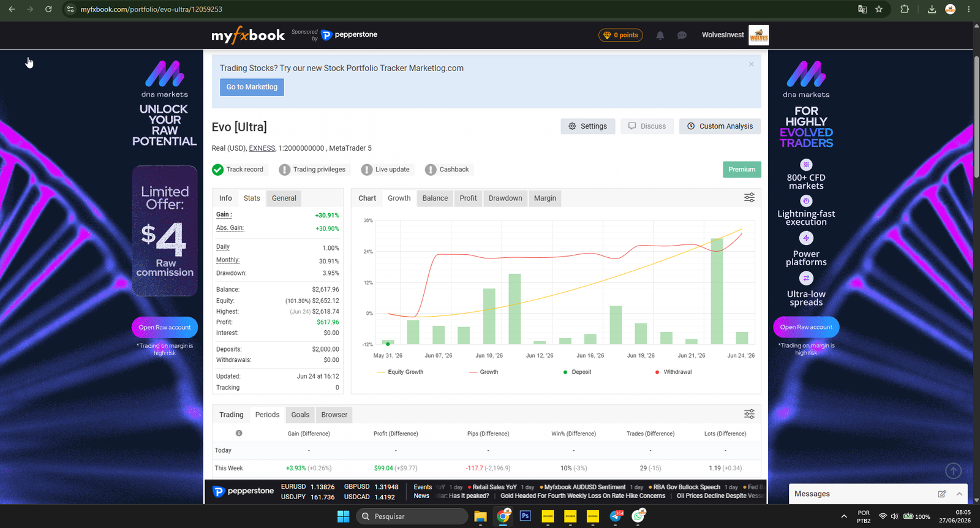Switch chart to Balance tab

coord(435,198)
